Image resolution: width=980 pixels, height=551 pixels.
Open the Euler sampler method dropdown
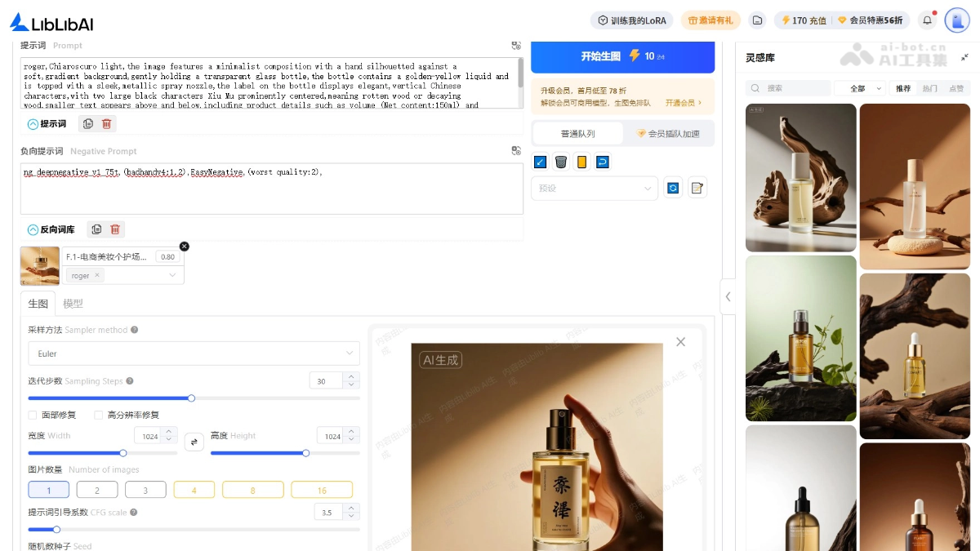coord(194,353)
